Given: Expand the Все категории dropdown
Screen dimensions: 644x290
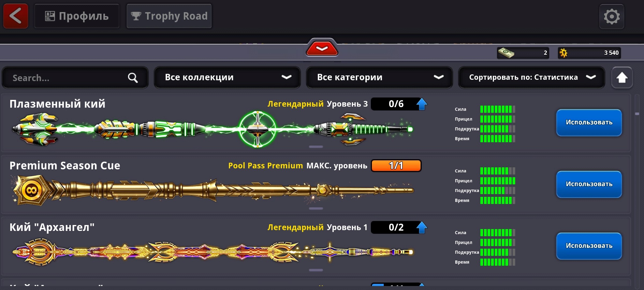Looking at the screenshot, I should point(379,77).
